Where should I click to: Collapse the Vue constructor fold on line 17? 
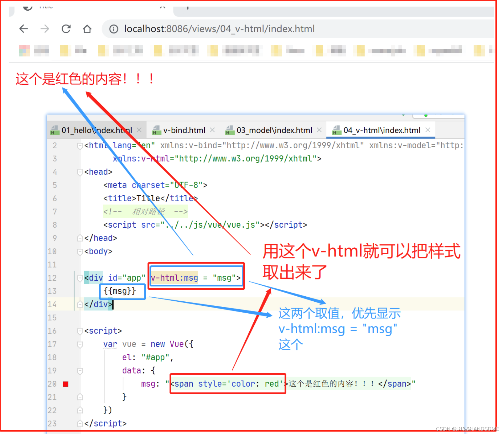pos(80,344)
